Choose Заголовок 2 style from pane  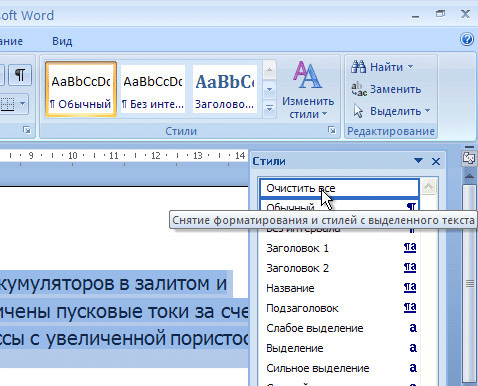339,268
